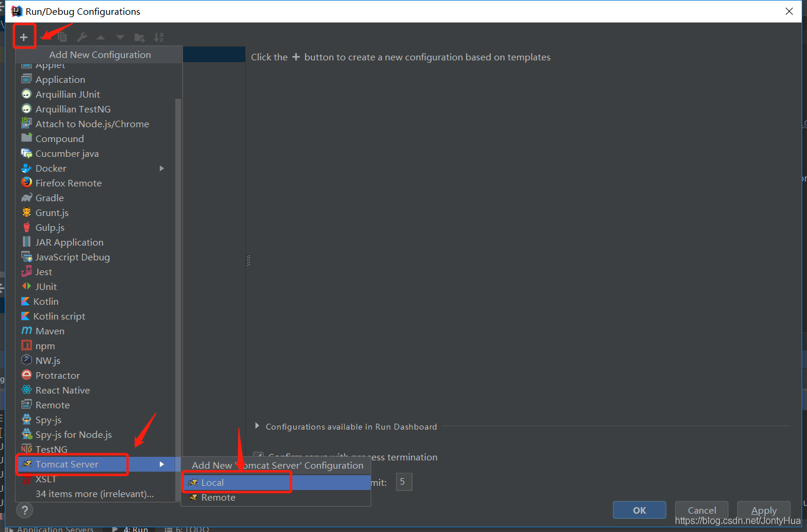Click the Move Up arrow icon
The height and width of the screenshot is (532, 807).
pyautogui.click(x=100, y=37)
